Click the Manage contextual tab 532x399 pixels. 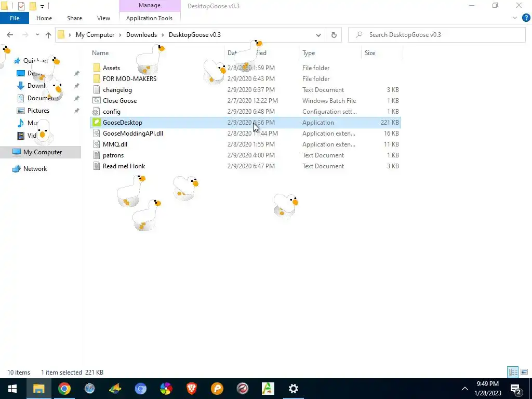(150, 5)
